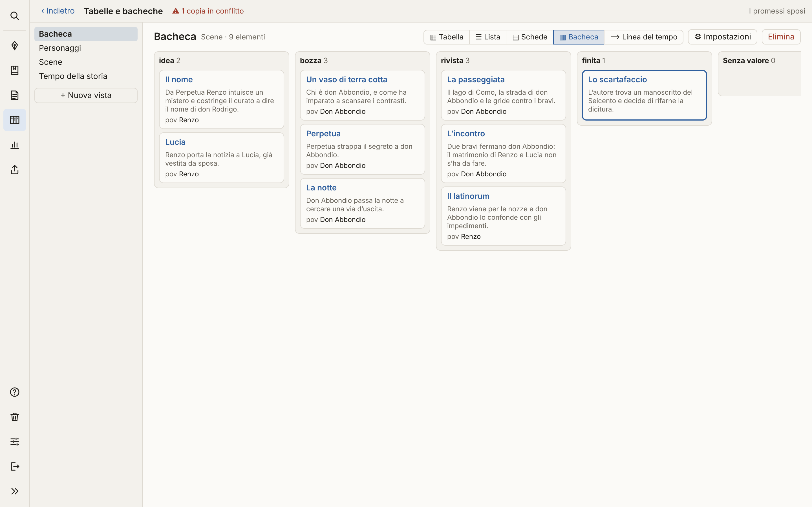Switch to Linea del tempo view
Viewport: 812px width, 507px height.
tap(644, 37)
